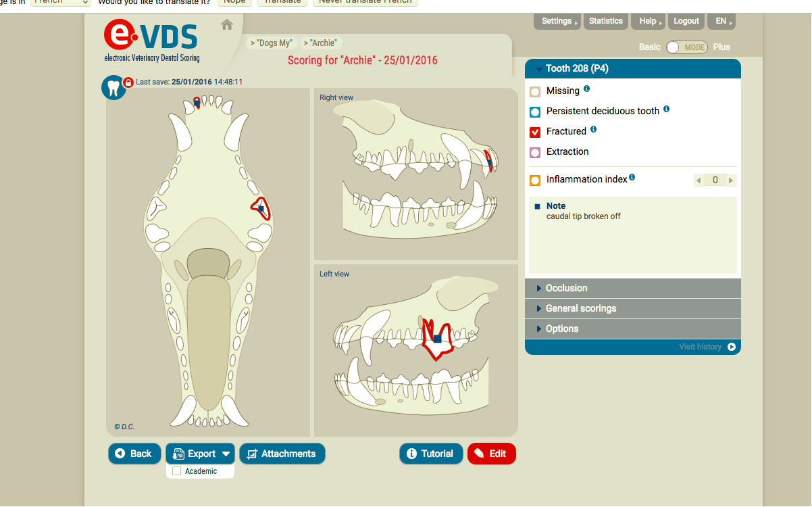This screenshot has height=507, width=812.
Task: Open info icon next to Persistent deciduous tooth
Action: pyautogui.click(x=666, y=109)
